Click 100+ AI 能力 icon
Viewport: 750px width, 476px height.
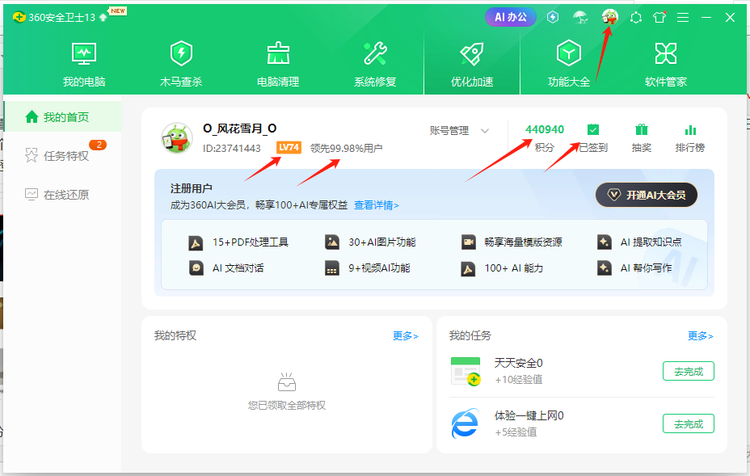point(468,268)
